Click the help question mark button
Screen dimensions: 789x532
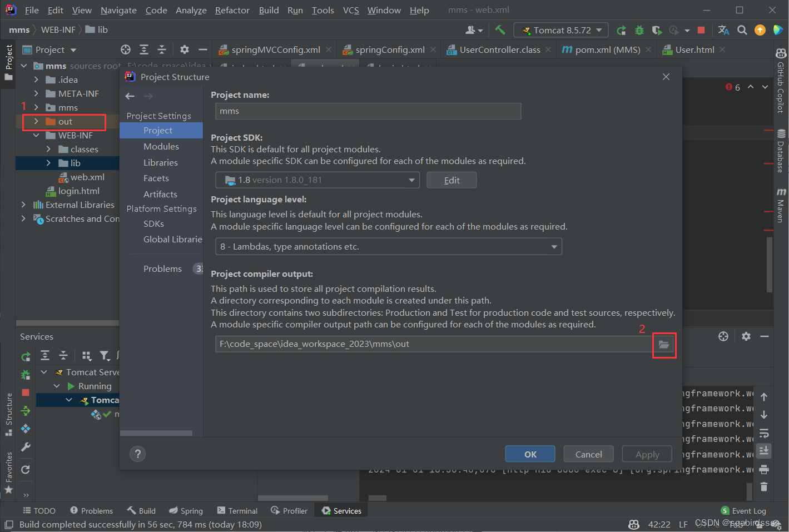137,454
